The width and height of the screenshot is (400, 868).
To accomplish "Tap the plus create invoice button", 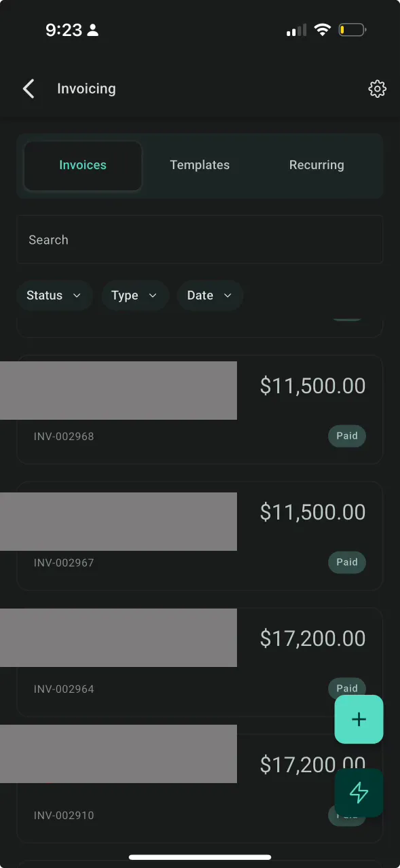I will 359,719.
